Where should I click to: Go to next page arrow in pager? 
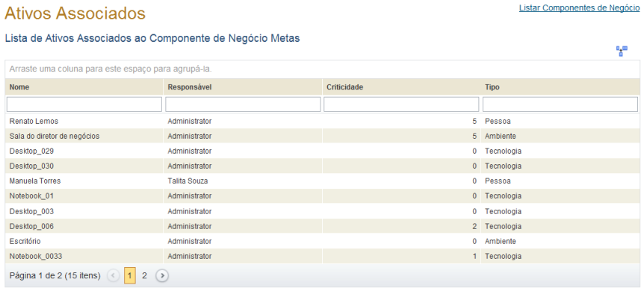click(x=162, y=276)
